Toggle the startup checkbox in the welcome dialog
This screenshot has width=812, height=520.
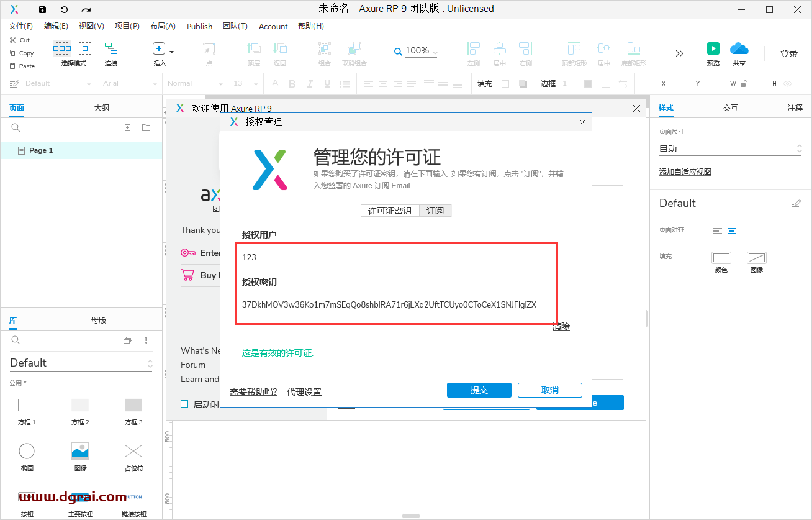[184, 403]
